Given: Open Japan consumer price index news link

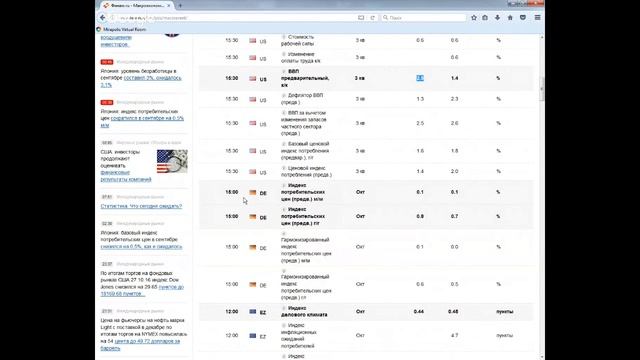Looking at the screenshot, I should [x=142, y=122].
